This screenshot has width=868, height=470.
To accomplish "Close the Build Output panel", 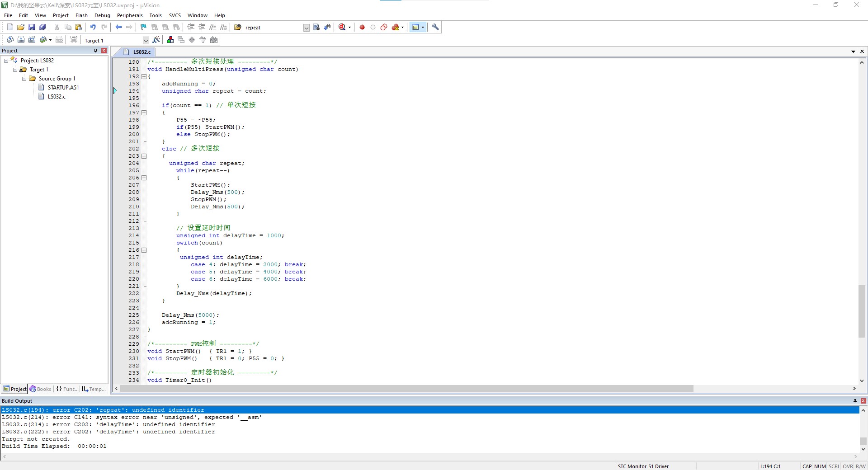I will click(863, 401).
